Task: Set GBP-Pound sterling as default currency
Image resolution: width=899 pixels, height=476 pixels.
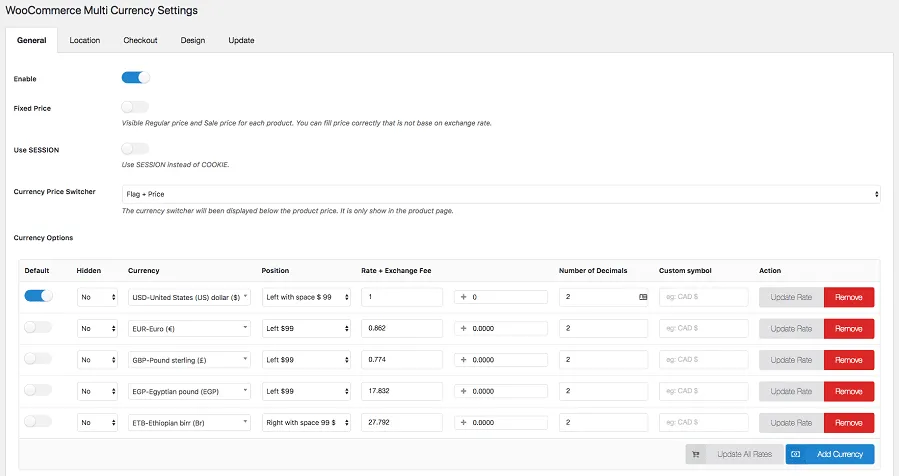Action: [38, 358]
